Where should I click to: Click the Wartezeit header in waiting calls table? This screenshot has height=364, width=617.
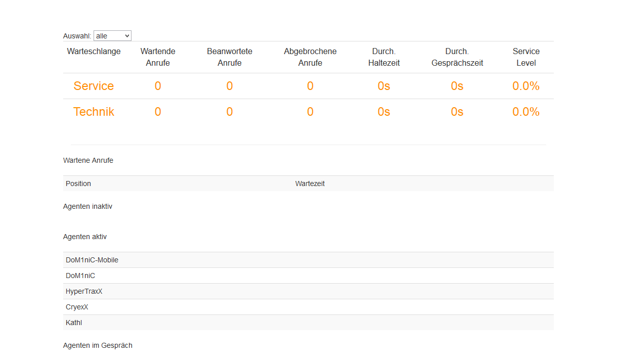point(310,184)
